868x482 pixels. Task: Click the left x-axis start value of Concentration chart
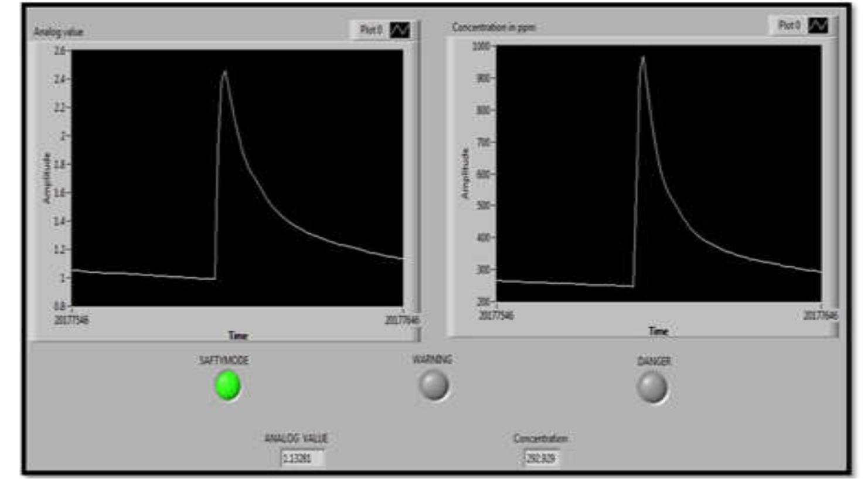[496, 315]
